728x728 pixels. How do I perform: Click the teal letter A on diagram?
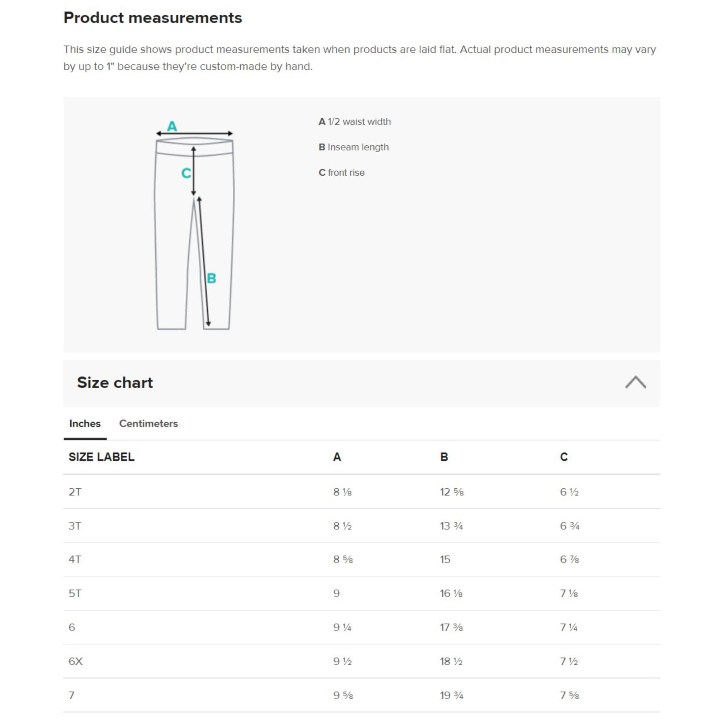click(172, 126)
